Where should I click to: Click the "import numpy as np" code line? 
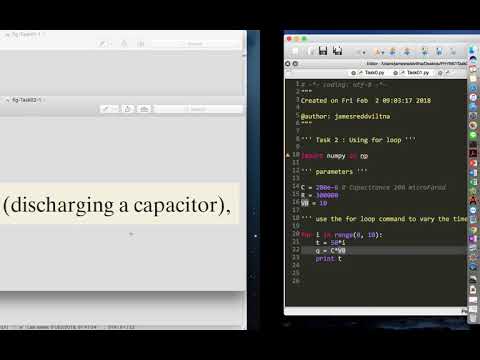pos(334,156)
